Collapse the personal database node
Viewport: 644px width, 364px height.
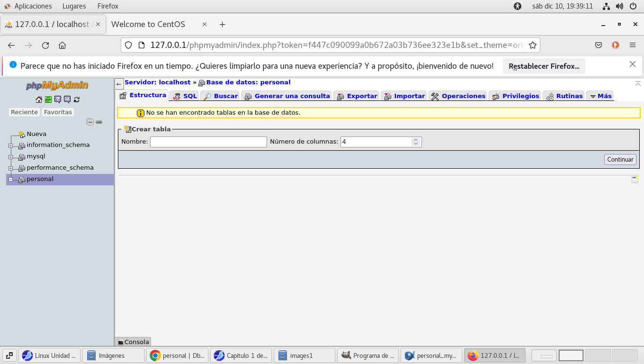tap(10, 180)
